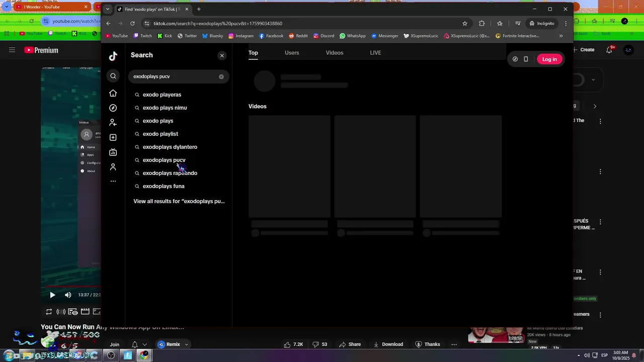Click the YouTube Create button

coord(584,50)
